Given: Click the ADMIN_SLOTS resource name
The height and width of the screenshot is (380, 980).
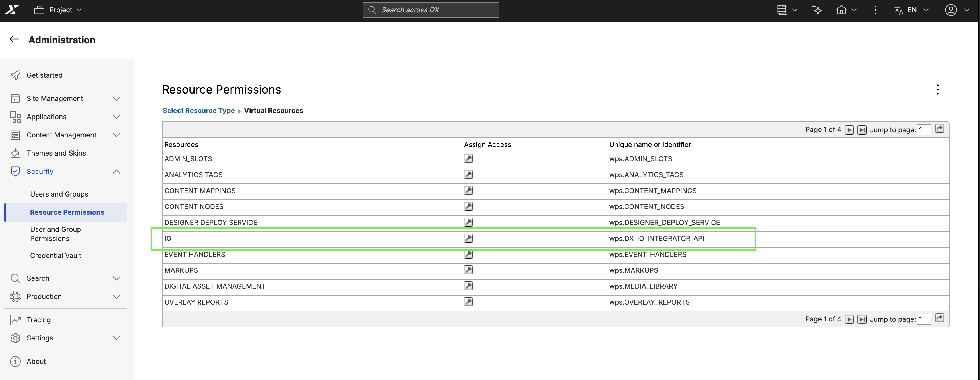Looking at the screenshot, I should [188, 159].
